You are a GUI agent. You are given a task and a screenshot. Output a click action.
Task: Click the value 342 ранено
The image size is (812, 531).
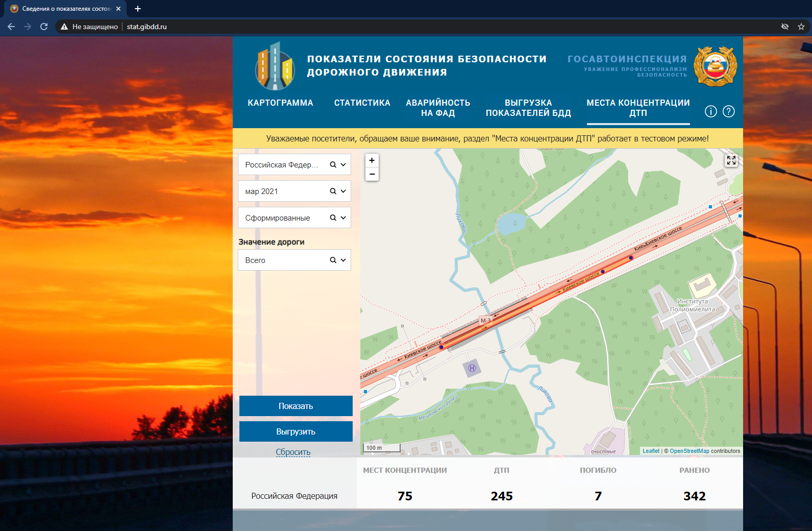695,496
